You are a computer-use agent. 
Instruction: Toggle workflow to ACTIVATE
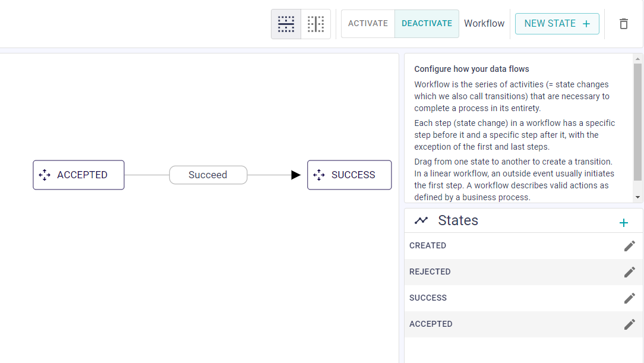(368, 23)
